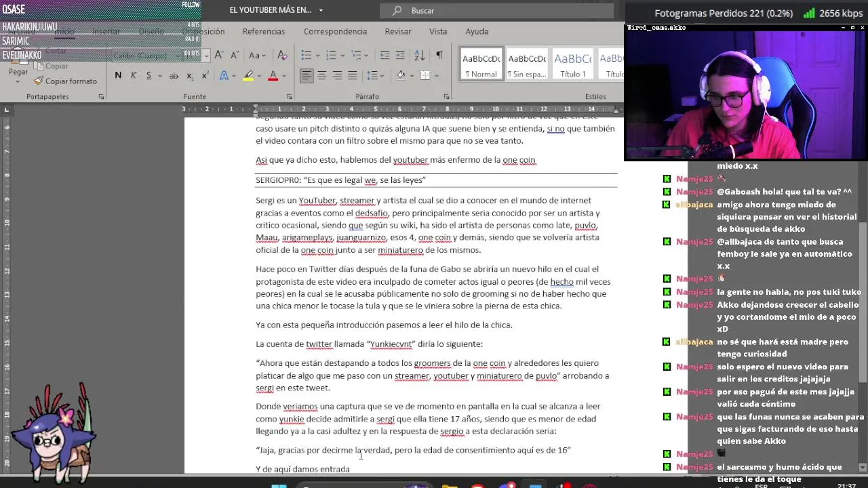Open the Referencias tab
Image resolution: width=868 pixels, height=488 pixels.
(x=264, y=31)
